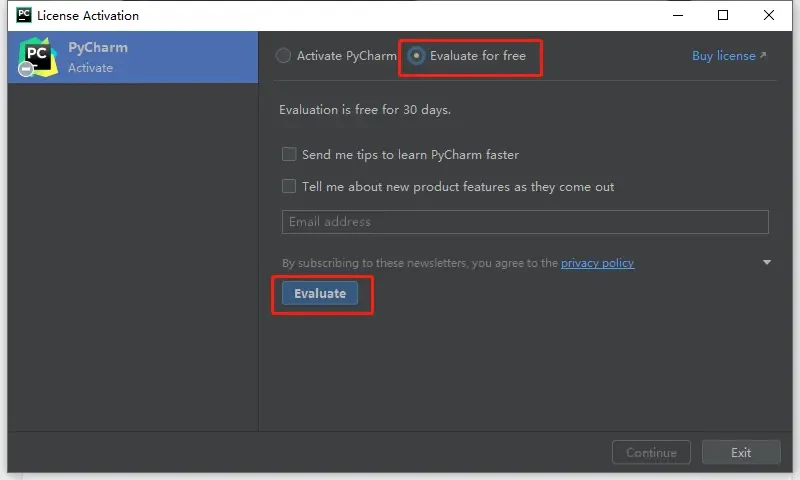Image resolution: width=800 pixels, height=480 pixels.
Task: Click the Continue button
Action: click(x=651, y=453)
